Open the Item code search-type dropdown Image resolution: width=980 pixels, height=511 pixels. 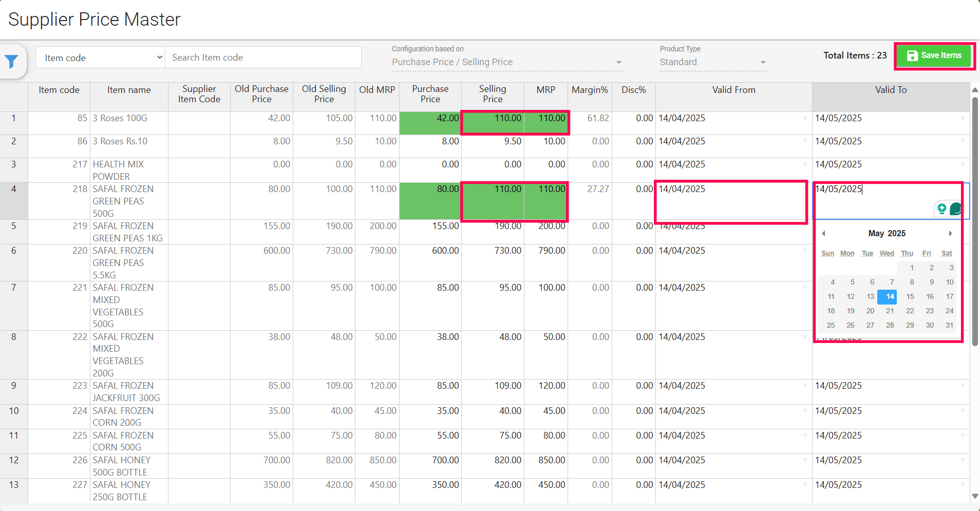pos(101,58)
